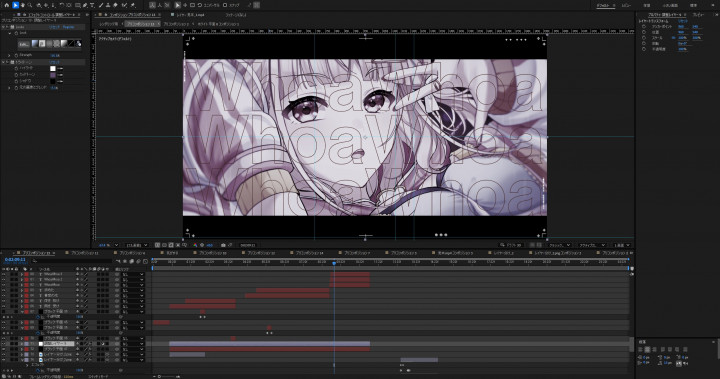
Task: Click the snapshot camera icon below viewer
Action: (x=223, y=245)
